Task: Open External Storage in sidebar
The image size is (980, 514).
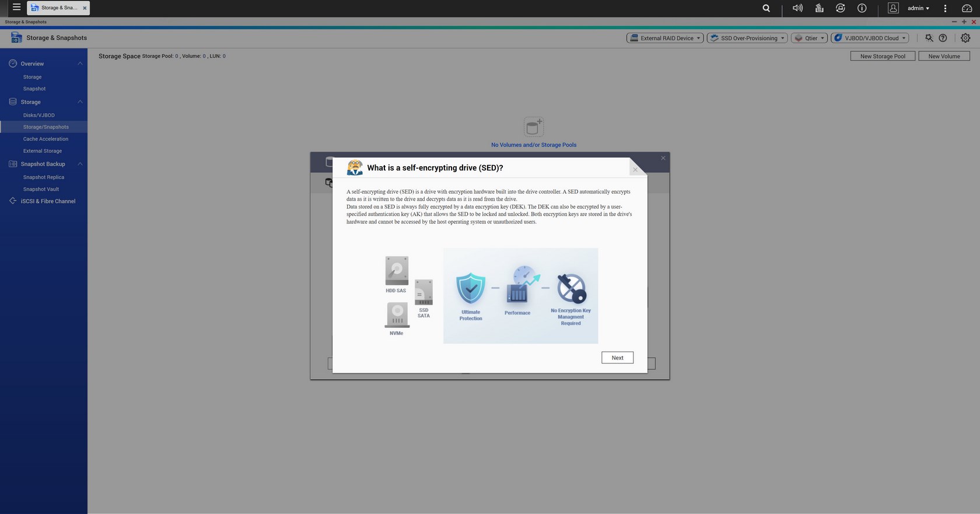Action: click(x=43, y=151)
